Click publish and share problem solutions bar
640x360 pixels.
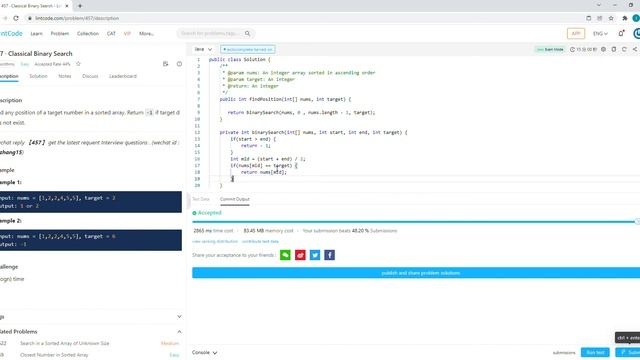416,273
